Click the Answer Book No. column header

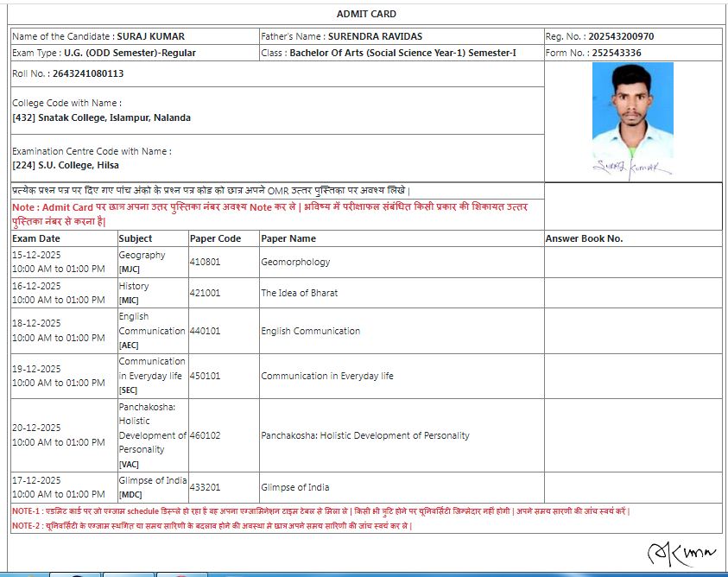(x=584, y=238)
